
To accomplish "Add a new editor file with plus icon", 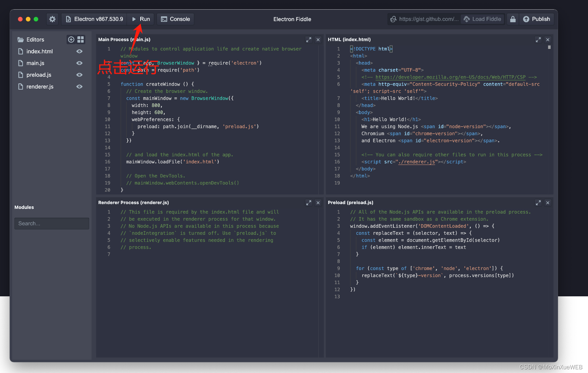I will click(71, 39).
